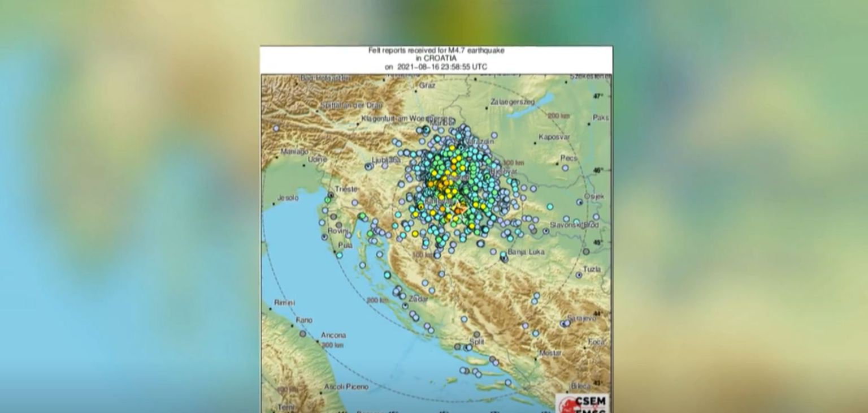Image resolution: width=868 pixels, height=413 pixels.
Task: Click the Mostar city label
Action: 550,353
